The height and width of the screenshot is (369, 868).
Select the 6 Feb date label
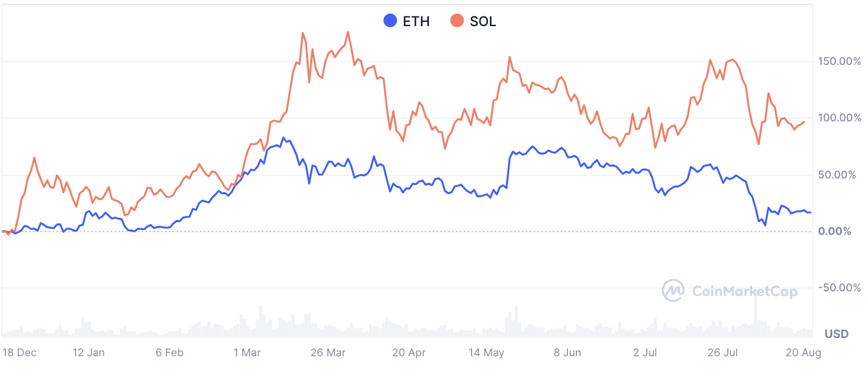[x=169, y=353]
